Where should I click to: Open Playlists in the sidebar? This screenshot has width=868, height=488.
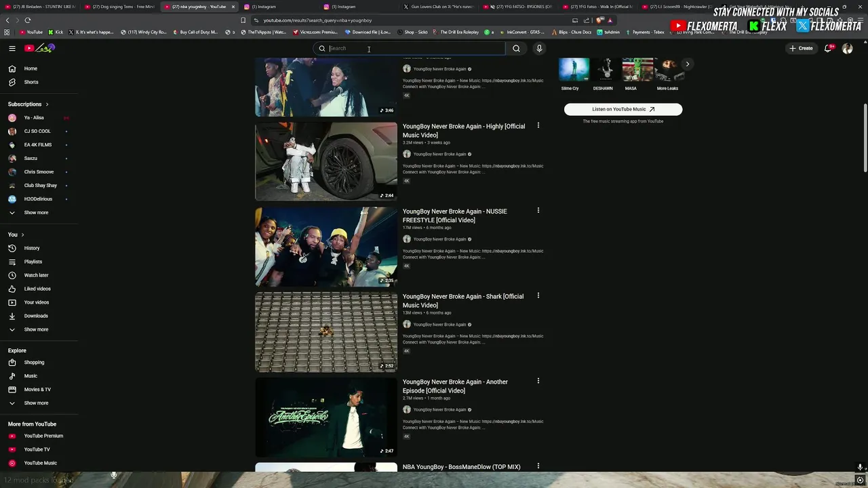click(39, 262)
